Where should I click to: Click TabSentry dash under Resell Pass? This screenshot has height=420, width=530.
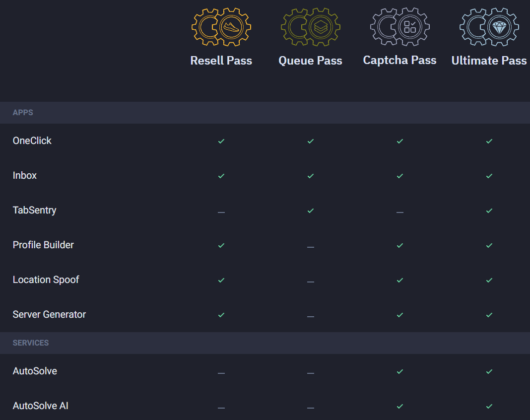(221, 212)
